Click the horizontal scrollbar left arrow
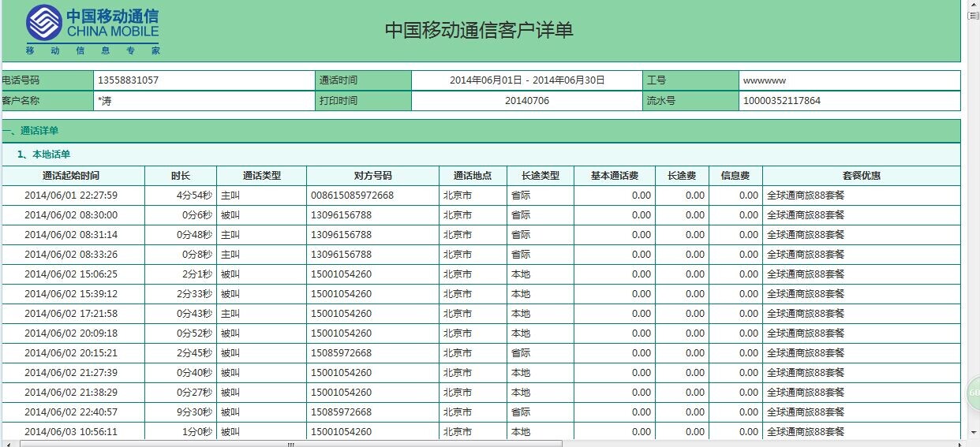 (x=9, y=443)
